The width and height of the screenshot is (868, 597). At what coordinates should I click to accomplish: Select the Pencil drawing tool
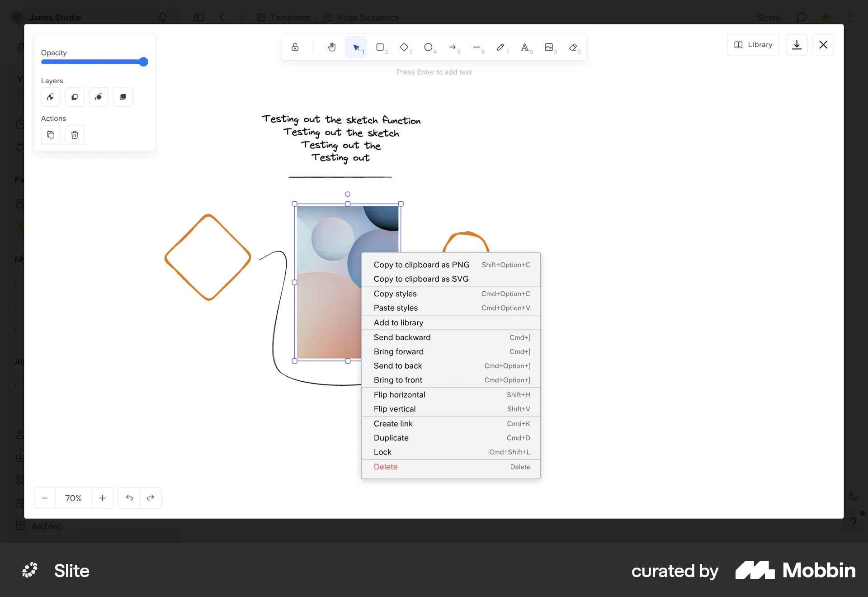(x=501, y=47)
